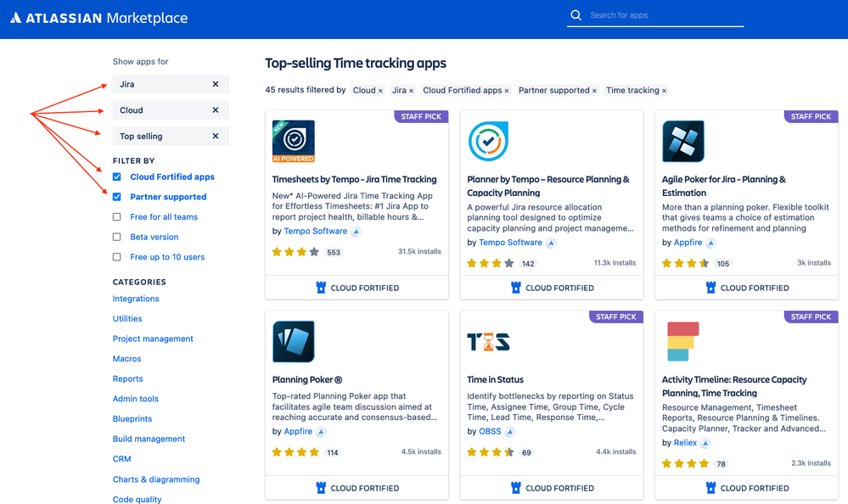This screenshot has width=848, height=504.
Task: Enable the Beta version checkbox
Action: pyautogui.click(x=117, y=237)
